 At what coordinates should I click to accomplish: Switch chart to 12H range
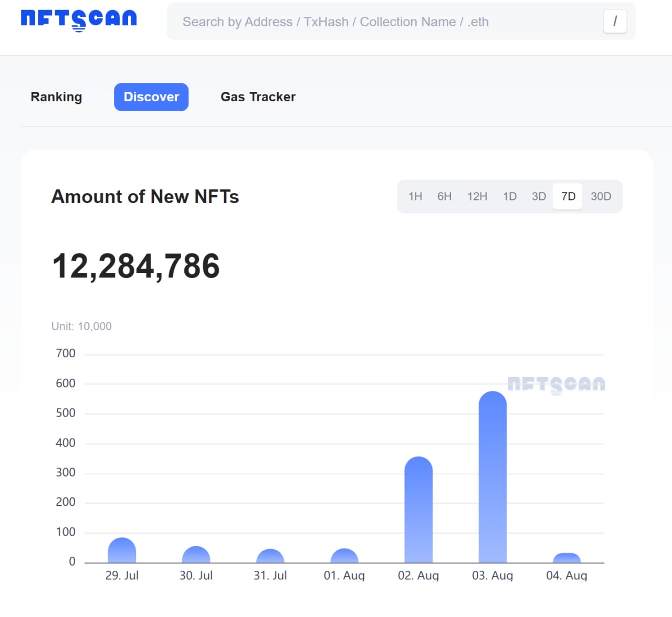coord(477,196)
